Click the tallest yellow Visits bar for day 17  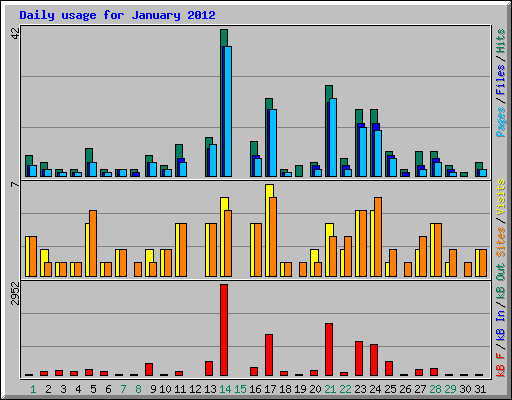(x=269, y=191)
